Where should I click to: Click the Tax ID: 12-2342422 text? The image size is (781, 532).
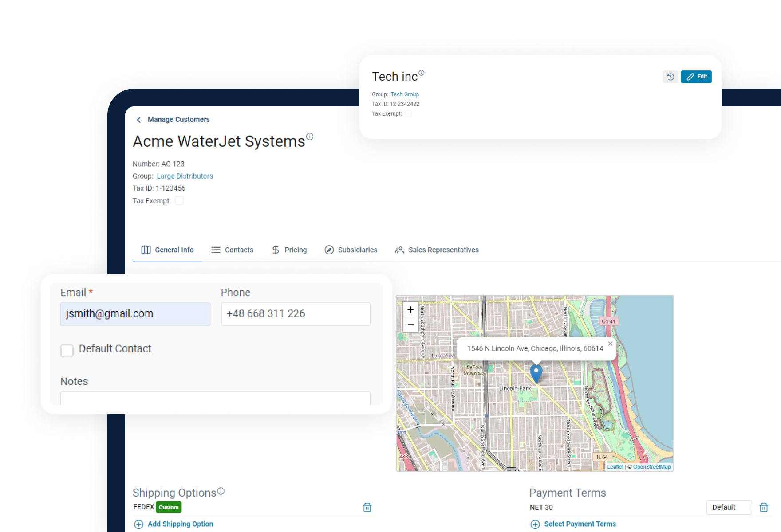coord(395,104)
